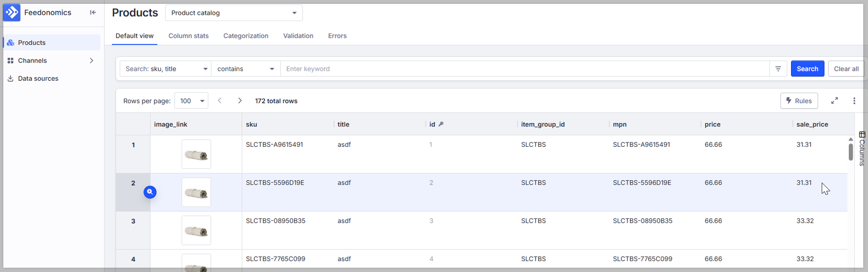
Task: Change the rows per page value 100
Action: coord(191,101)
